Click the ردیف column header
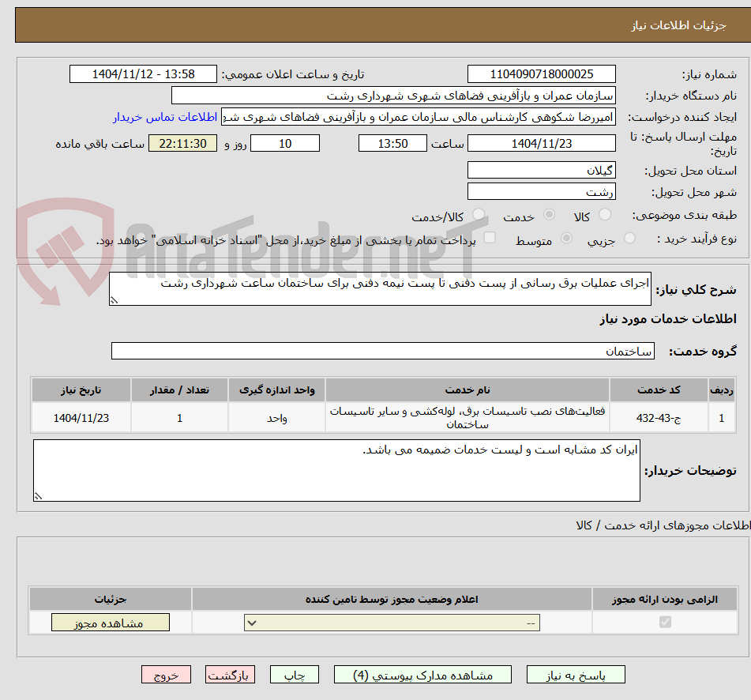This screenshot has height=700, width=751. click(x=722, y=390)
